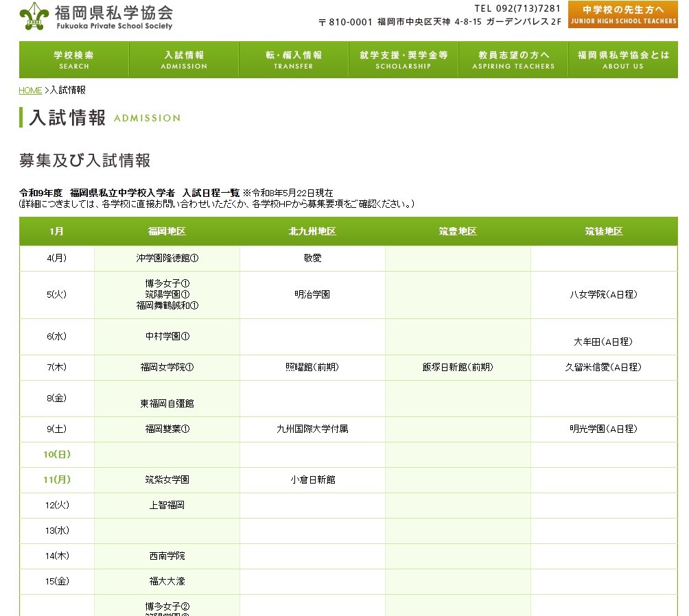Viewport: 689px width, 616px height.
Task: Click the 敬愛 cell
Action: (312, 259)
